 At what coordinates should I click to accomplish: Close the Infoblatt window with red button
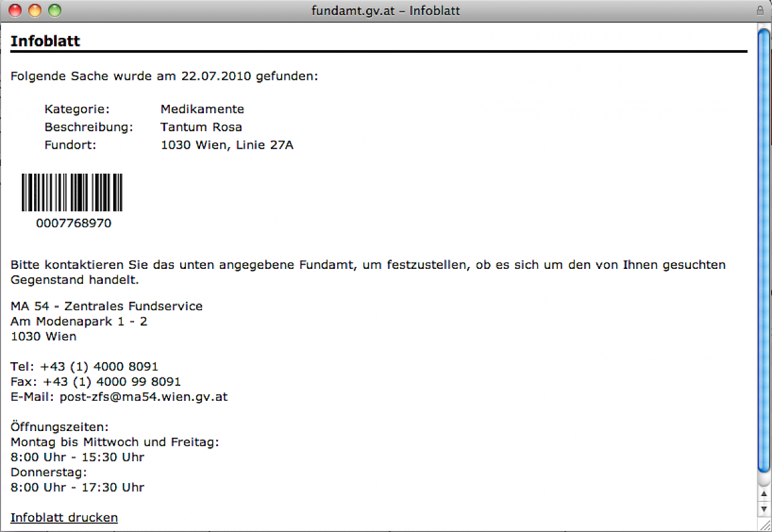pos(15,10)
